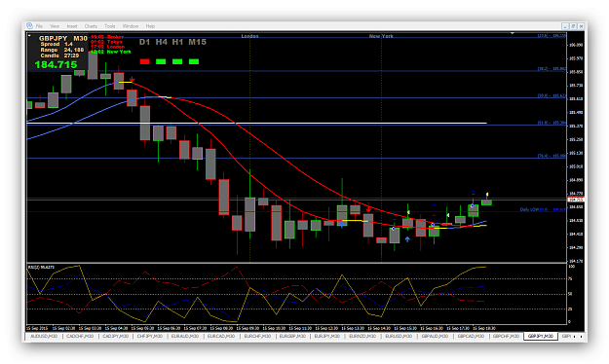The image size is (609, 364).
Task: Click the green H1 trend indicator box
Action: point(177,61)
